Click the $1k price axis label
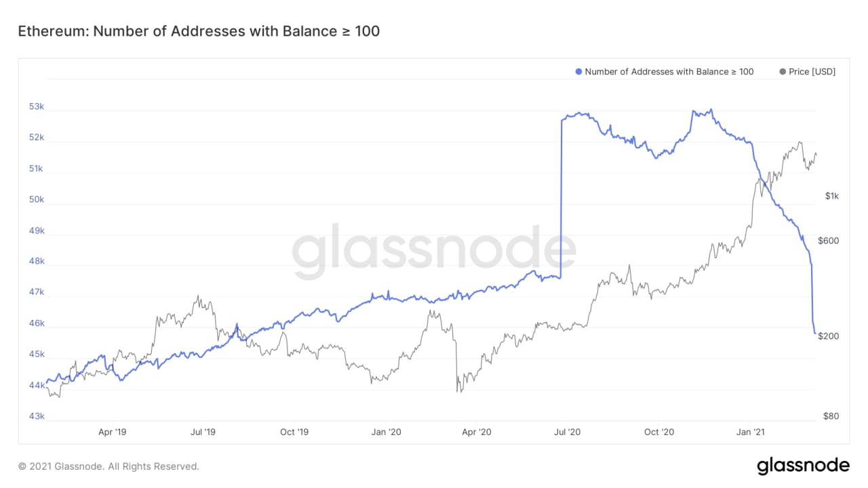The image size is (868, 488). pyautogui.click(x=832, y=197)
